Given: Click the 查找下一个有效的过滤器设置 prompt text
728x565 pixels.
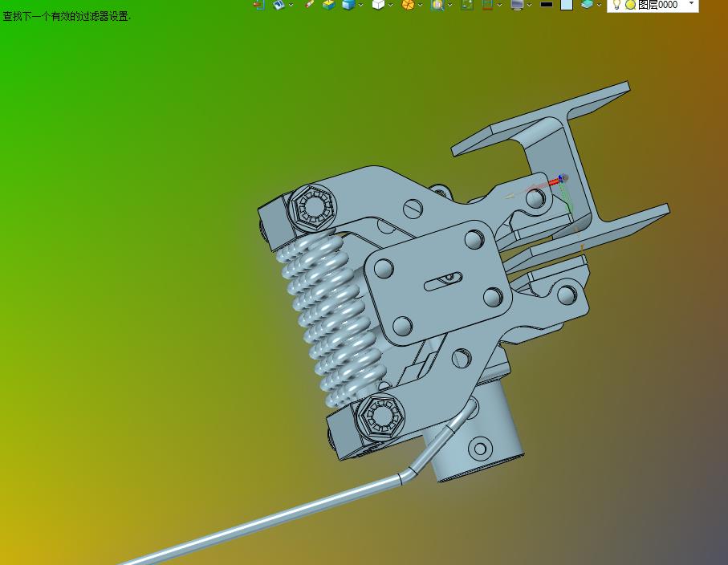Looking at the screenshot, I should pos(67,17).
